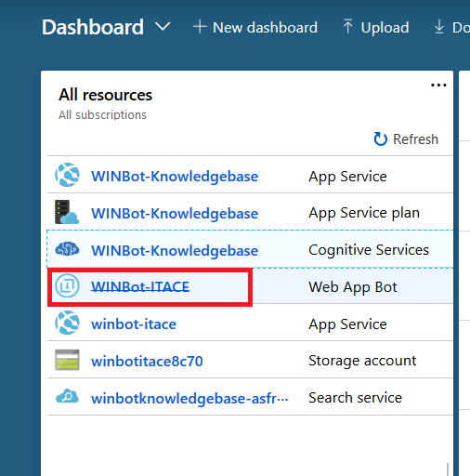Screen dimensions: 470x476
Task: Open the Dashboard selector chevron
Action: (163, 27)
